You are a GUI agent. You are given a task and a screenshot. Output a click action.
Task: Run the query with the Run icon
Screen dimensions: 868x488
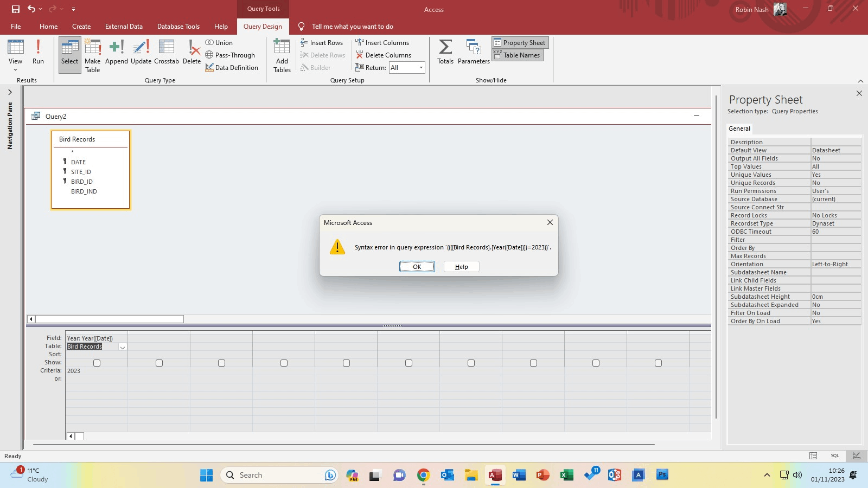(x=38, y=53)
